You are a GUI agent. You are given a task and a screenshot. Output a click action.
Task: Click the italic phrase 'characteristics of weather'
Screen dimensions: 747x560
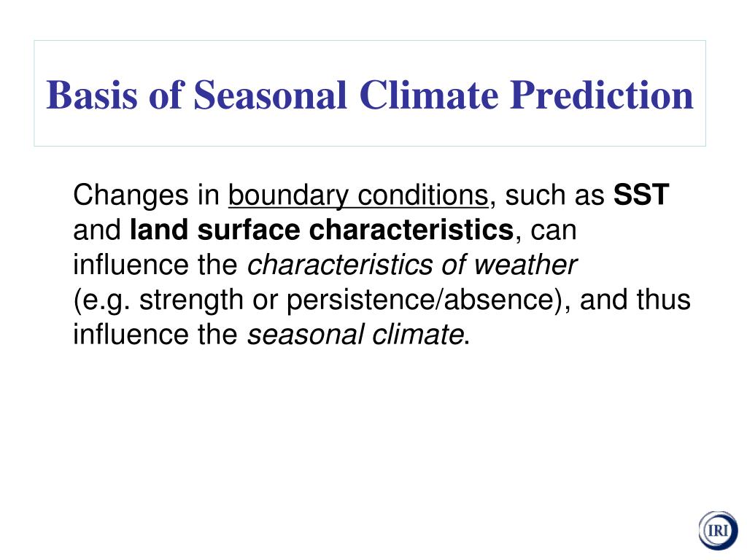pyautogui.click(x=412, y=265)
